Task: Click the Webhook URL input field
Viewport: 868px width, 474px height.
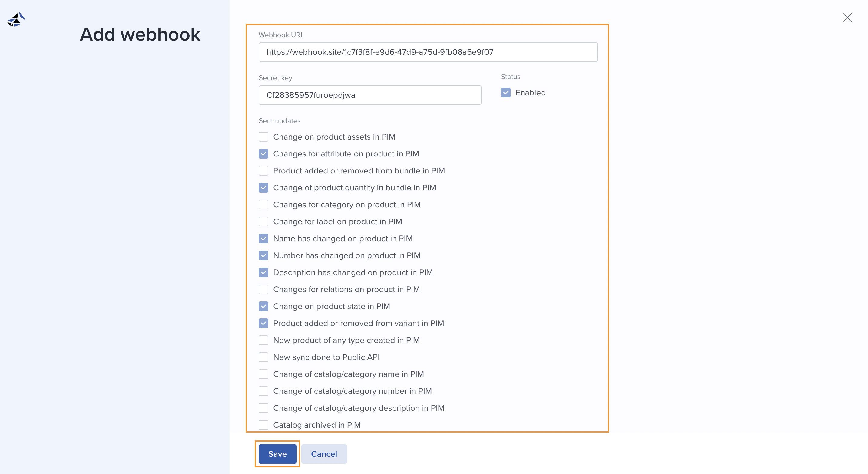Action: pos(428,52)
